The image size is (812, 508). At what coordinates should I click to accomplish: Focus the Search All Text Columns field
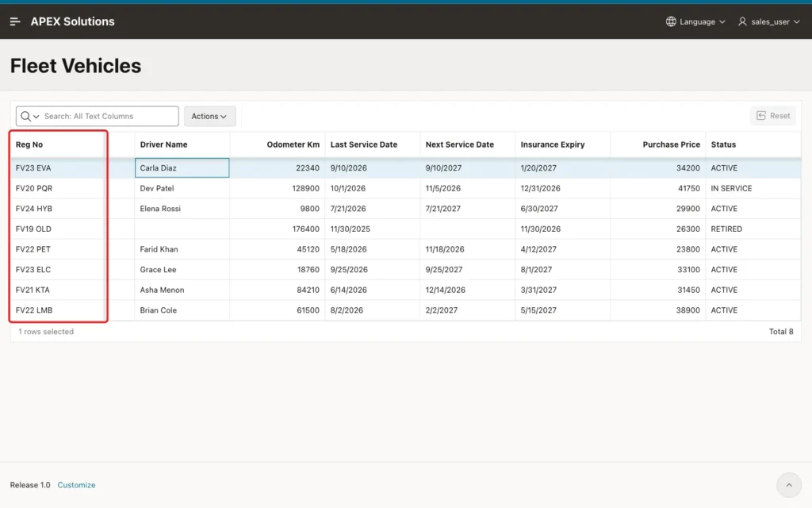109,116
